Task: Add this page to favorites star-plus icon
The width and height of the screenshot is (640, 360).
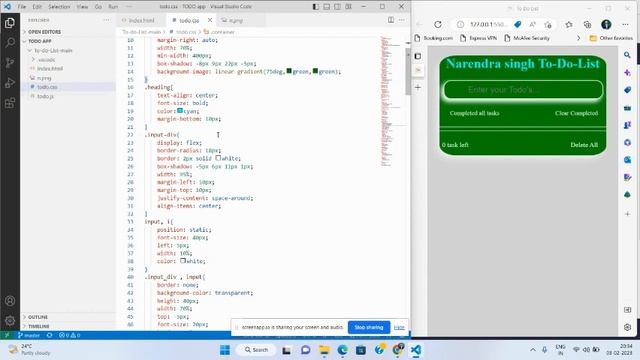Action: tap(548, 24)
